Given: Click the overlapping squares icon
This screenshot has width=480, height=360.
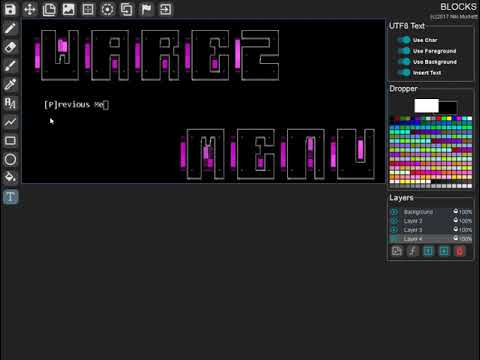Looking at the screenshot, I should click(x=127, y=9).
